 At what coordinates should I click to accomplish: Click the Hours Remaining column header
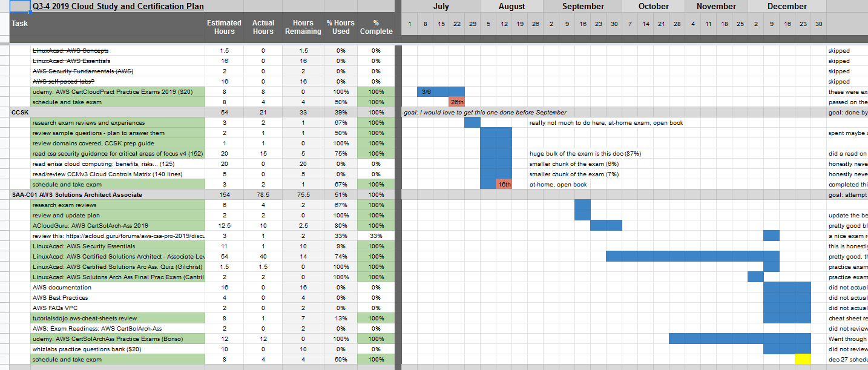click(x=303, y=27)
